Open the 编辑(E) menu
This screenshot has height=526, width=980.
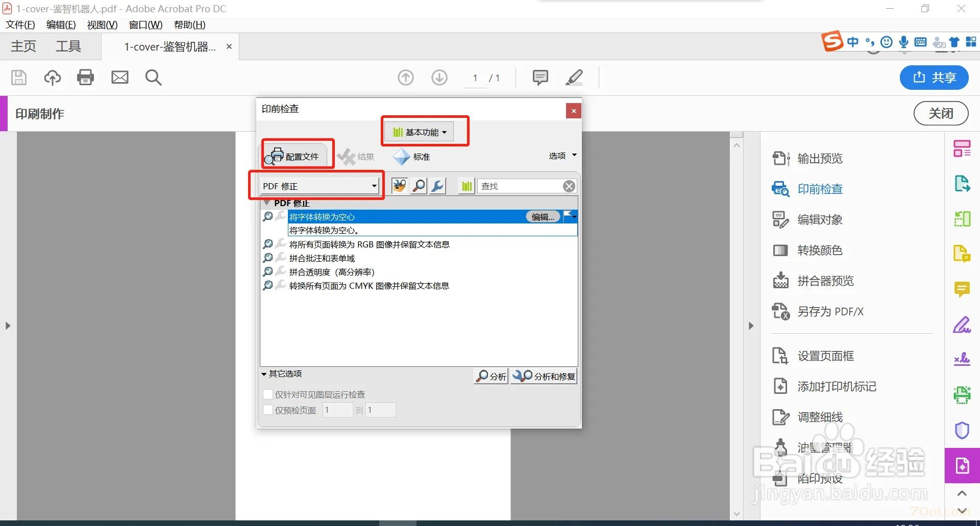61,25
